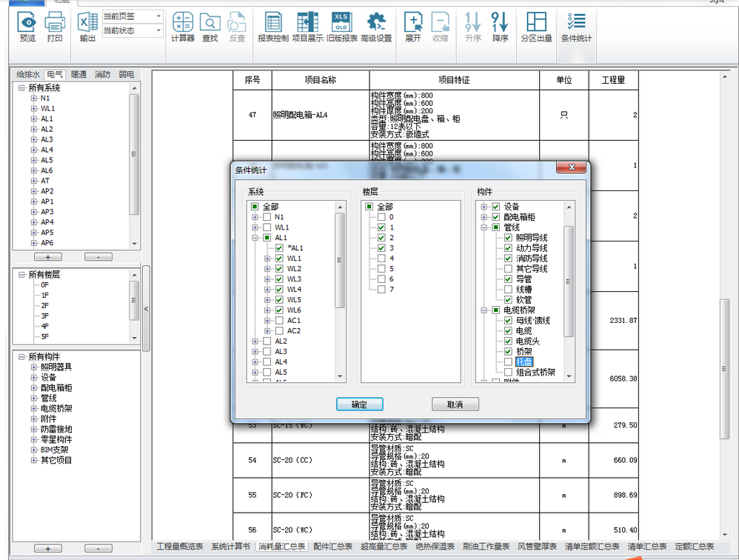The image size is (739, 560).
Task: Click the 收缩 collapse icon
Action: coord(440,27)
